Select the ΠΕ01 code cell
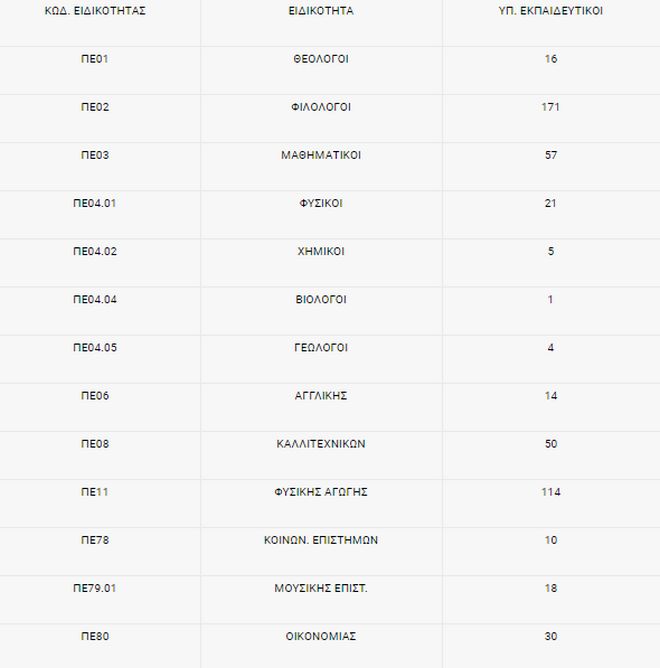Screen dimensions: 660x668 (95, 59)
